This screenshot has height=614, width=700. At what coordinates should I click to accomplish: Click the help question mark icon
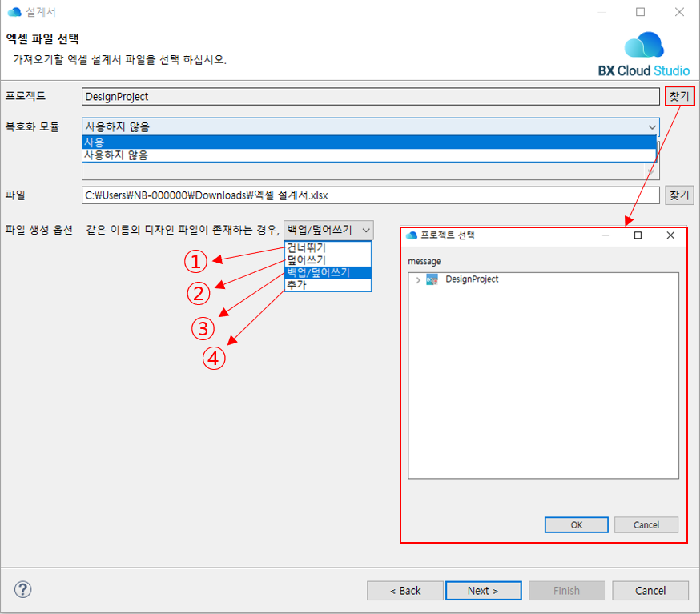[x=23, y=590]
